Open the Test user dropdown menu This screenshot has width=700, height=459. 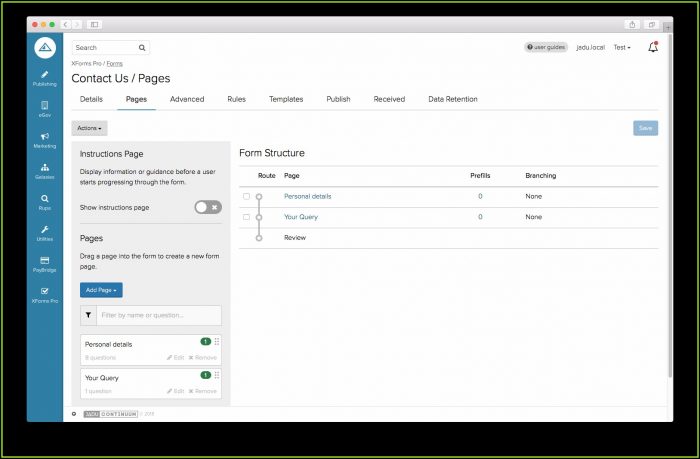tap(621, 47)
